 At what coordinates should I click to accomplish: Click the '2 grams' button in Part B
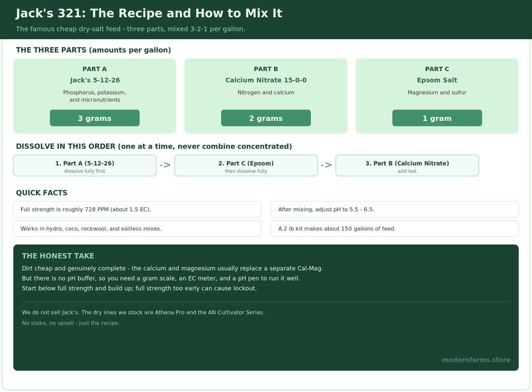266,118
